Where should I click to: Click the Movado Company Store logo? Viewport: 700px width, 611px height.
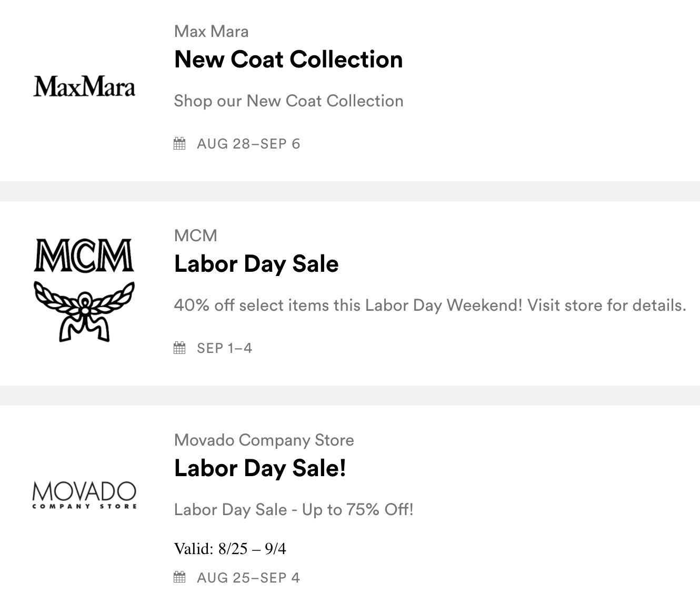(x=84, y=495)
